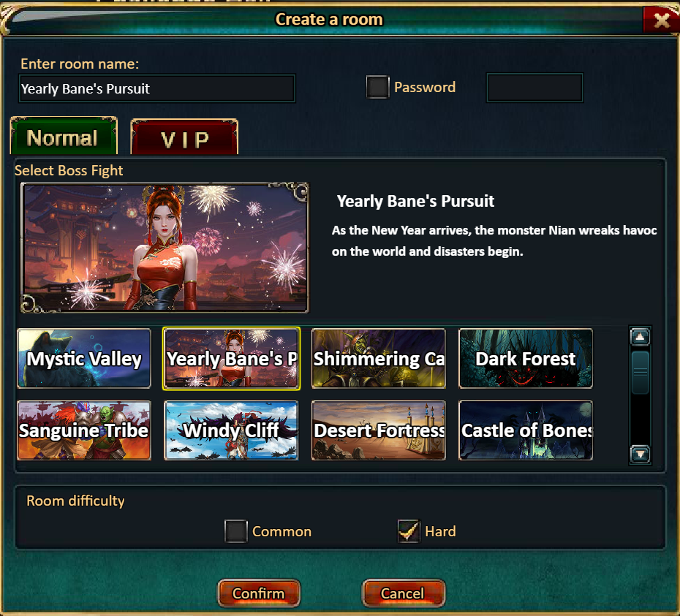The height and width of the screenshot is (616, 680).
Task: Enable the Password checkbox
Action: coord(377,87)
